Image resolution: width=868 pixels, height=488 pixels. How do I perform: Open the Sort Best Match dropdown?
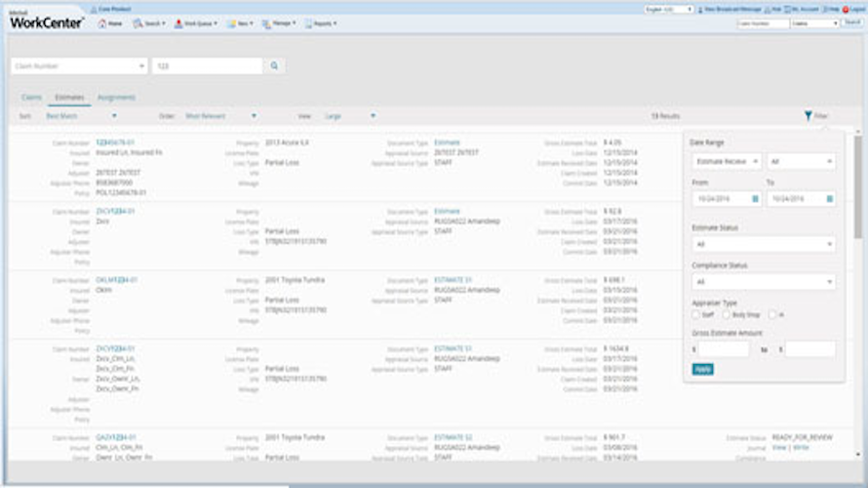82,116
